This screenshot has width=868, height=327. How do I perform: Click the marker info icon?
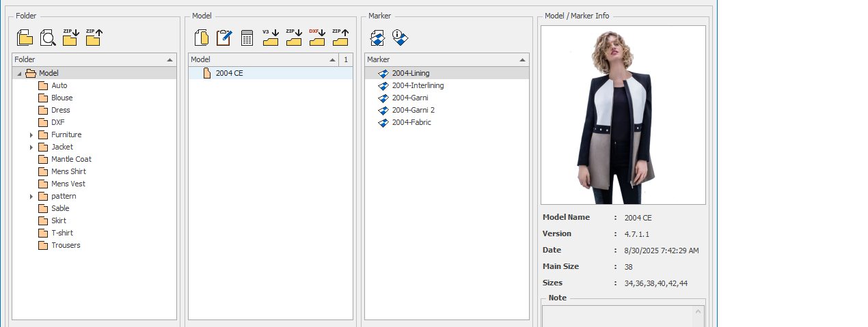point(401,38)
